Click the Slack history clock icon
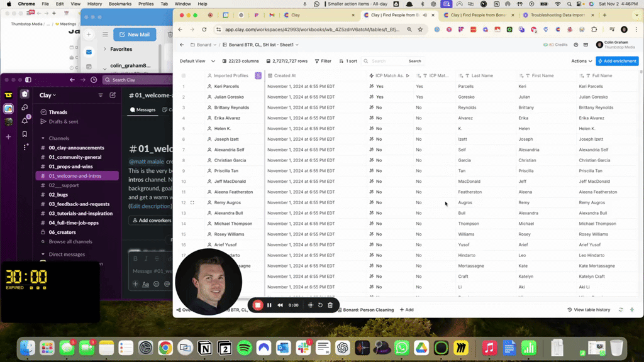The width and height of the screenshot is (644, 362). [x=94, y=80]
